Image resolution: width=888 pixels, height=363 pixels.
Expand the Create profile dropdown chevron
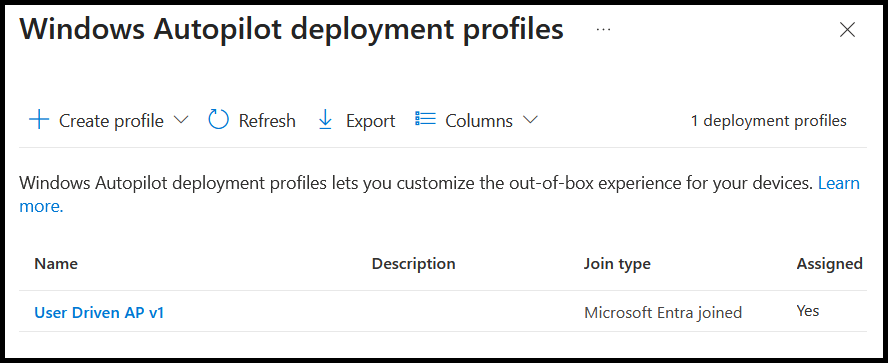pos(180,120)
